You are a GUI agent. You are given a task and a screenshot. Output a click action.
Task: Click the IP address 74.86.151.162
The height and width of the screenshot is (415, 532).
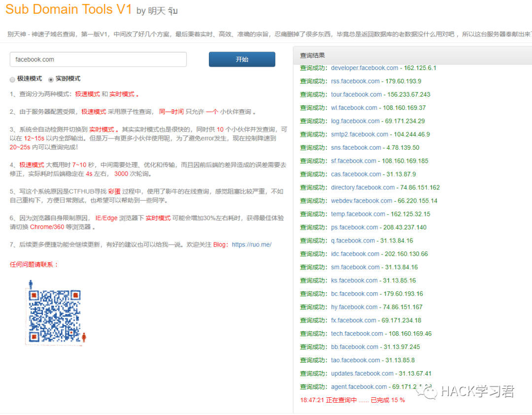pos(420,187)
